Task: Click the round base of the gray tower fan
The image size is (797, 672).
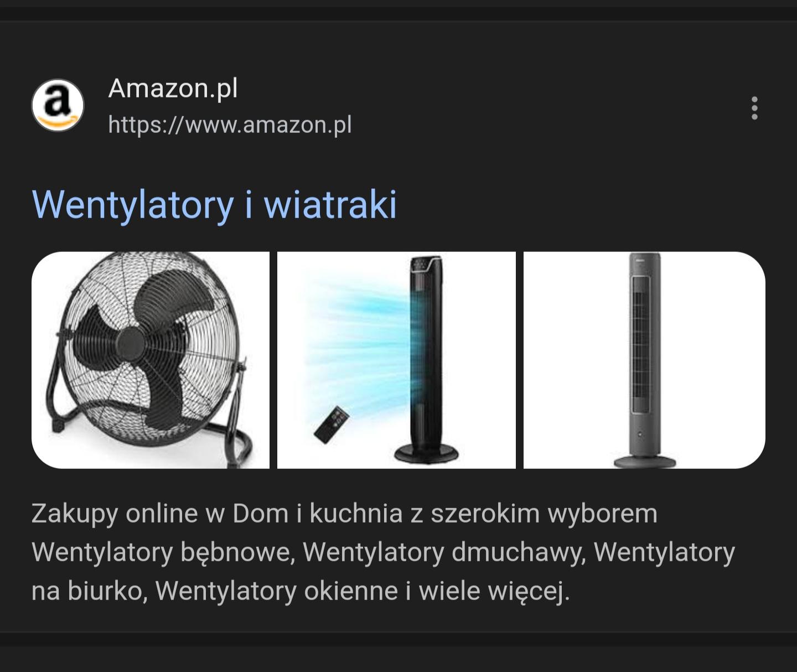Action: click(645, 462)
